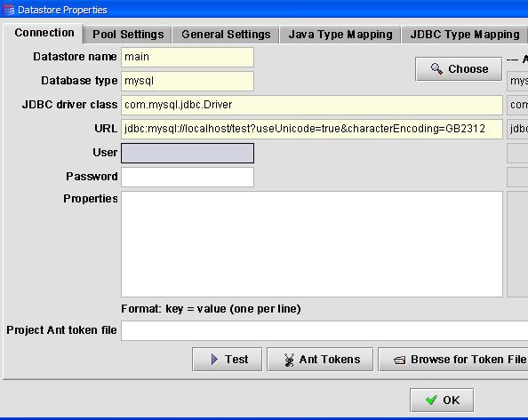This screenshot has height=420, width=528.
Task: Click the ant icon on Ant Tokens
Action: (289, 360)
